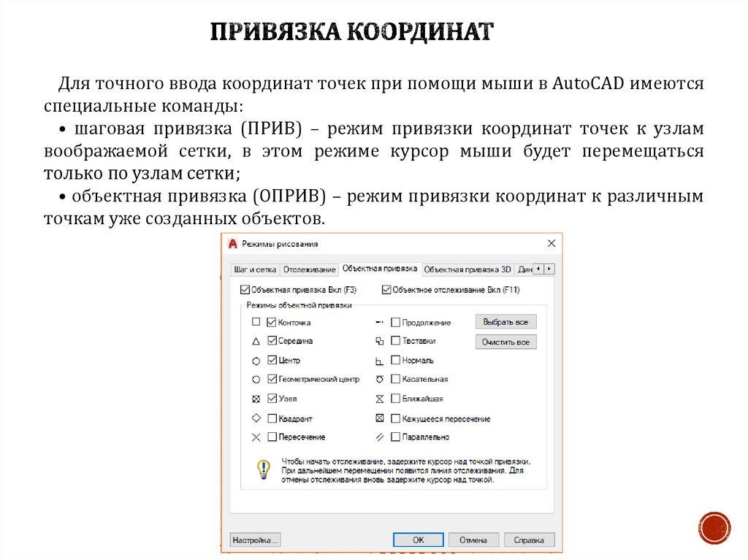Disable Объектное отслеживание Вкл (F11) checkbox
Screen dimensions: 748x560
(386, 290)
